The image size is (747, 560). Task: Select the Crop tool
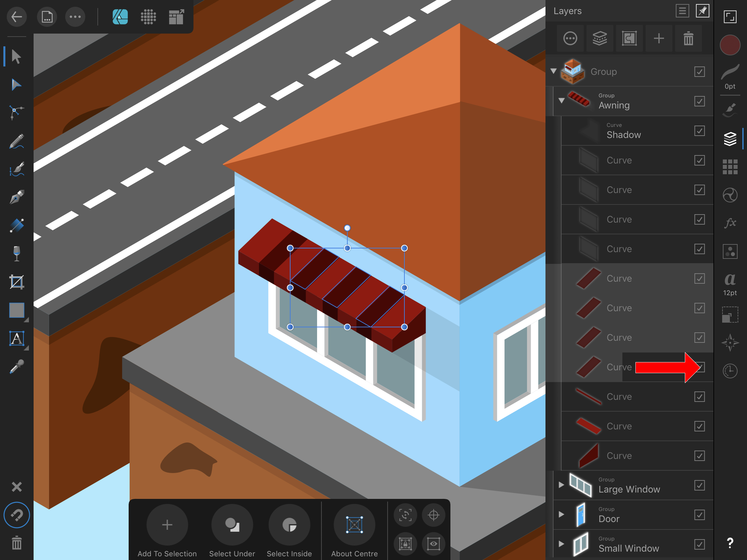17,282
